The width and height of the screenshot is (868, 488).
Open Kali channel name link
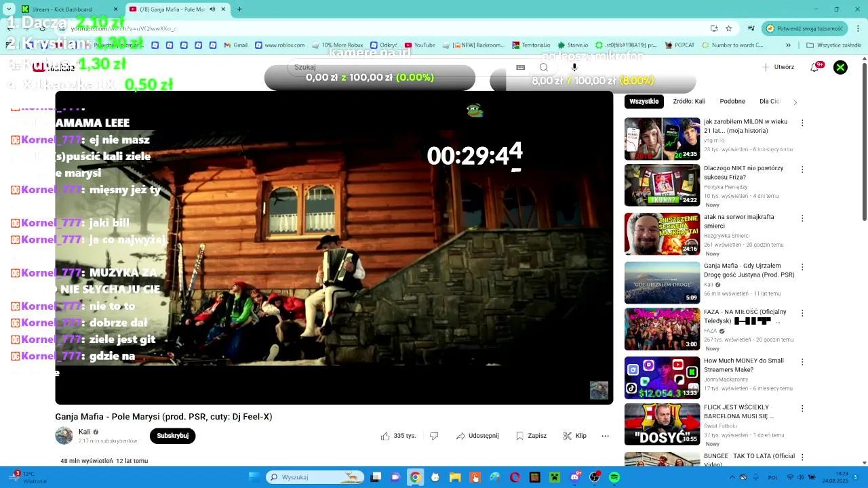pyautogui.click(x=85, y=432)
